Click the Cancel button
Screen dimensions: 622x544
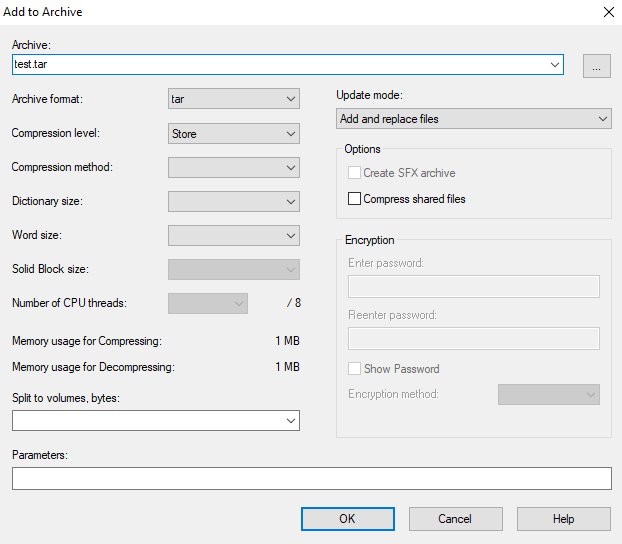click(x=455, y=519)
